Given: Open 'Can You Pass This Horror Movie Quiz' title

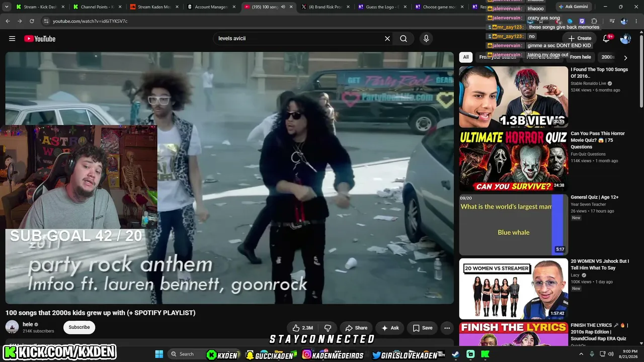Looking at the screenshot, I should (x=598, y=140).
